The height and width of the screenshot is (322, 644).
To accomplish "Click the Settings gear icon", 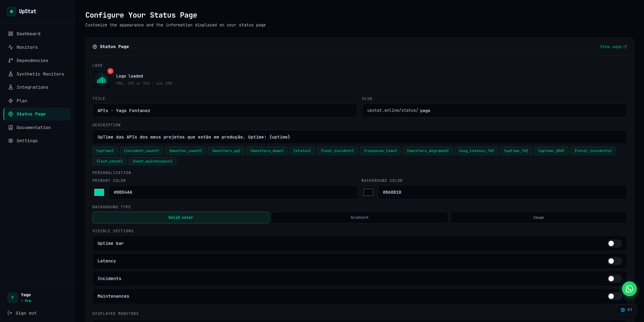I will click(x=10, y=141).
